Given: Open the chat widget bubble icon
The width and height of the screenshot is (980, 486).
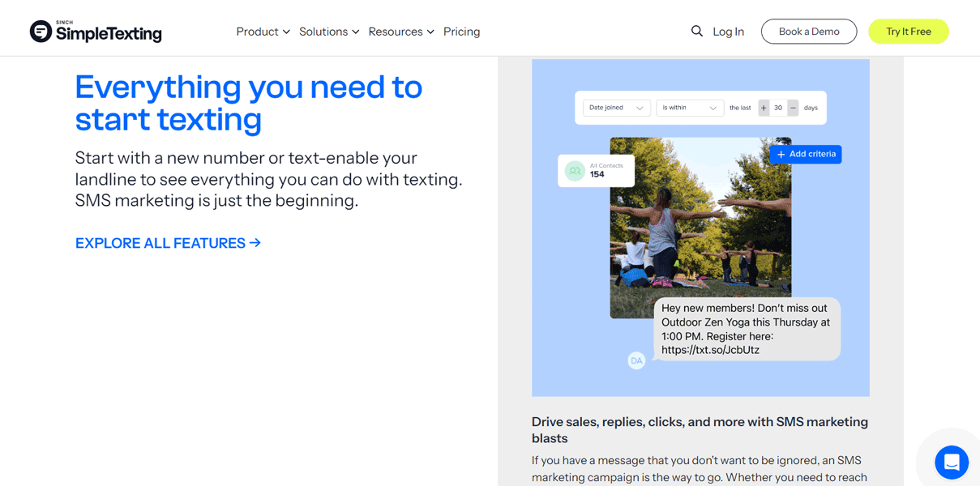Looking at the screenshot, I should 952,463.
